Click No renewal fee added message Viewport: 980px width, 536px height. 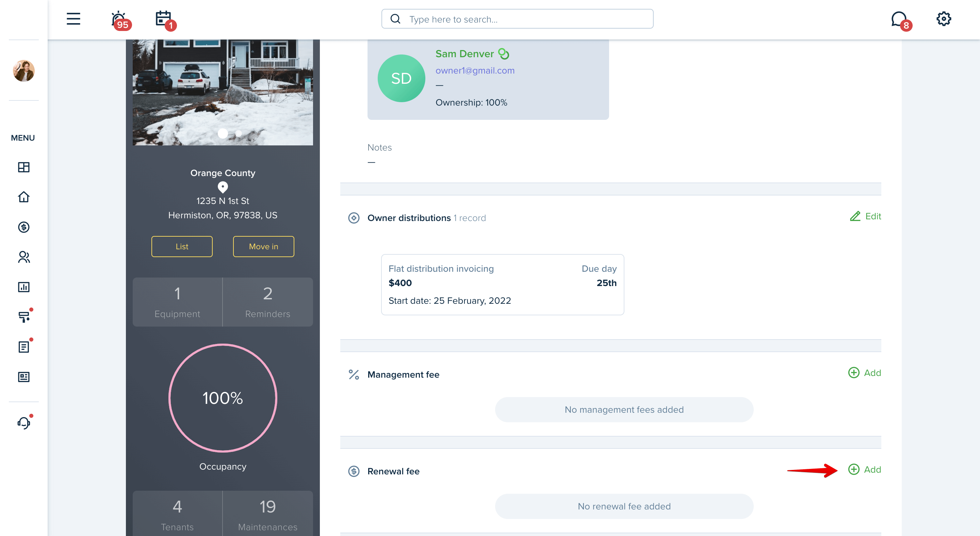click(x=624, y=506)
